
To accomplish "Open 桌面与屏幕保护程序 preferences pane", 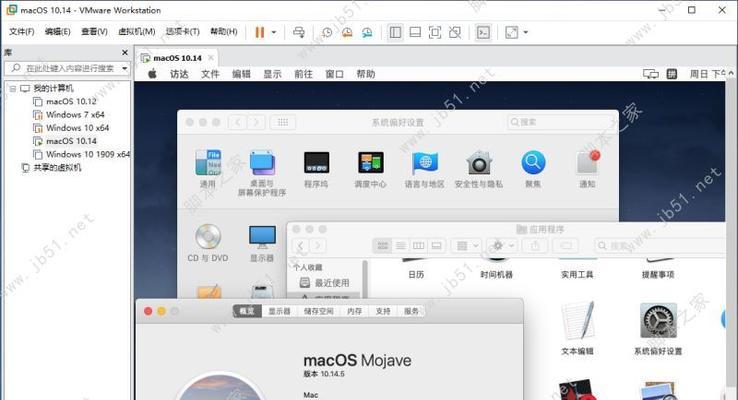I will [x=262, y=173].
